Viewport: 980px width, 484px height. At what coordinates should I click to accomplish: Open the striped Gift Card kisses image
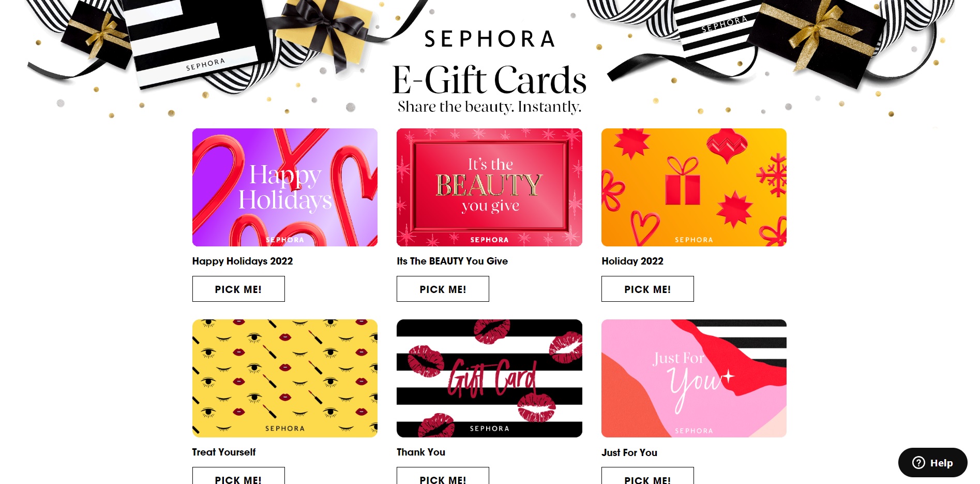point(489,378)
